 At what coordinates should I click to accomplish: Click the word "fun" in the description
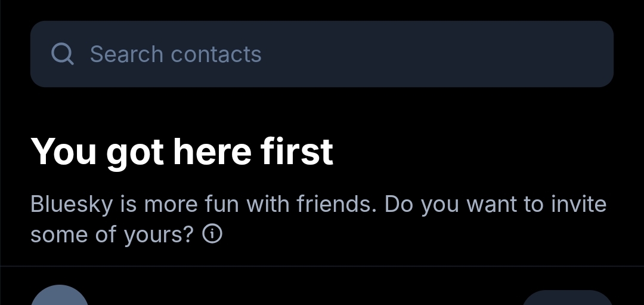point(222,205)
